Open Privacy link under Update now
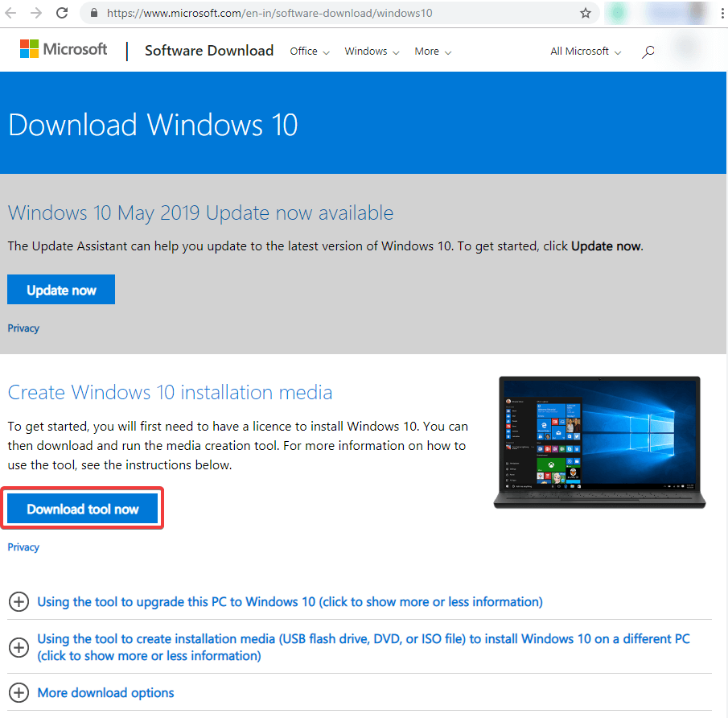 23,328
